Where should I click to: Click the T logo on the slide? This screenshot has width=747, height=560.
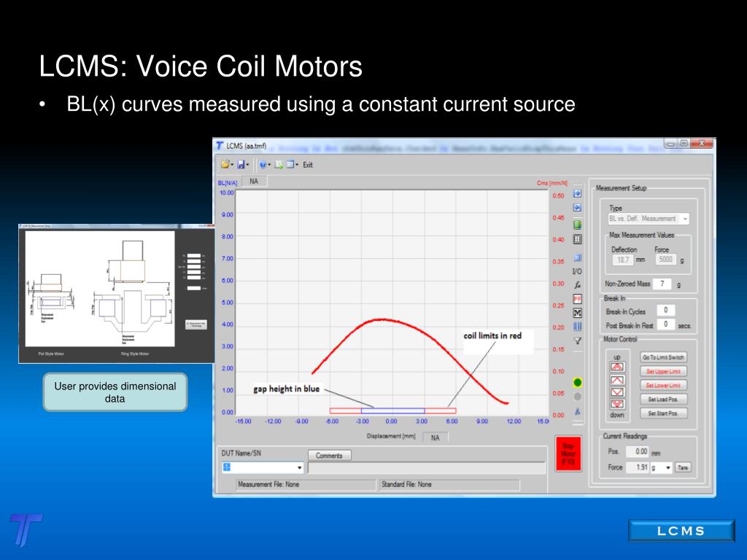(26, 530)
